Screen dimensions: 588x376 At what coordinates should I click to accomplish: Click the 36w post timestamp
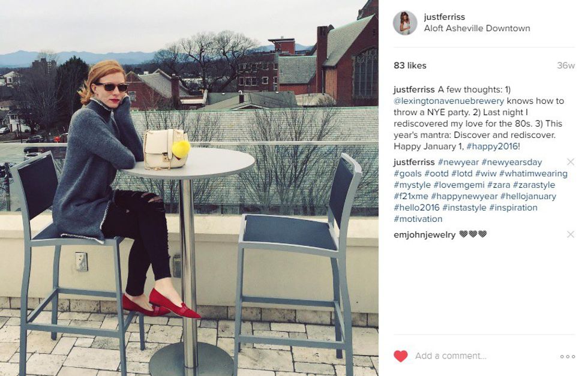566,65
